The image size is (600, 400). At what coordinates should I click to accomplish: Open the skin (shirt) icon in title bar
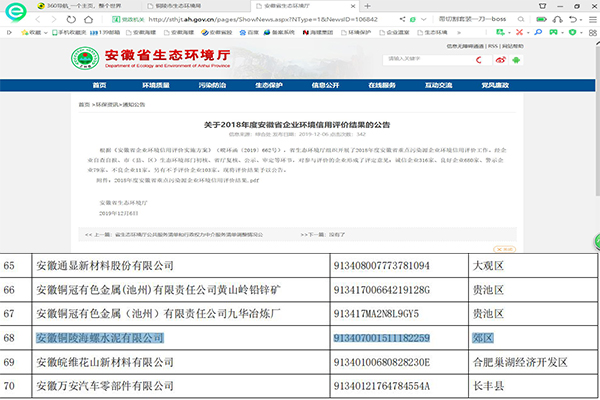[543, 6]
